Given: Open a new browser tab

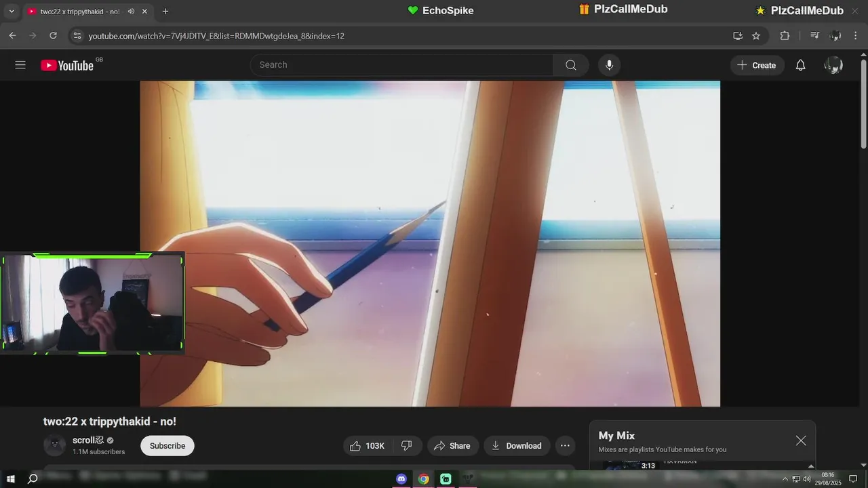Looking at the screenshot, I should pos(165,12).
